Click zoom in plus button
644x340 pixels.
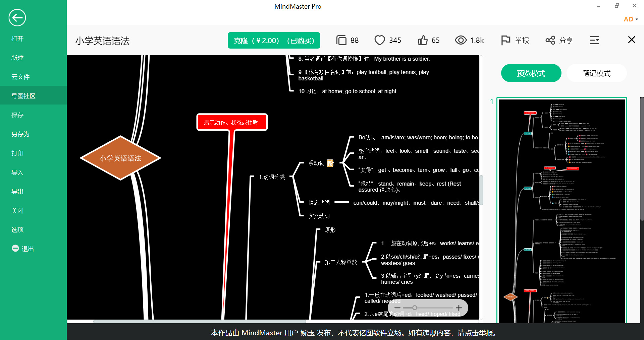pyautogui.click(x=459, y=308)
